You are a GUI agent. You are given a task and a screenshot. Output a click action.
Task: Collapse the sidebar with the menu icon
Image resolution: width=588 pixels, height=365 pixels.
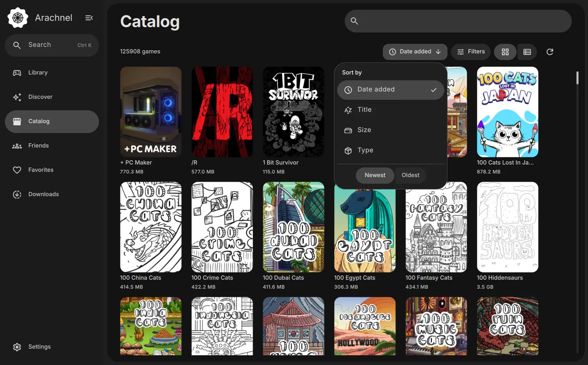coord(89,18)
